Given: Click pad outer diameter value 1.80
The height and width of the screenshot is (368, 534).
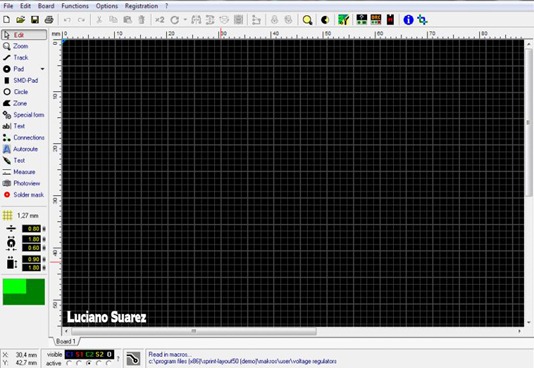Looking at the screenshot, I should 31,239.
